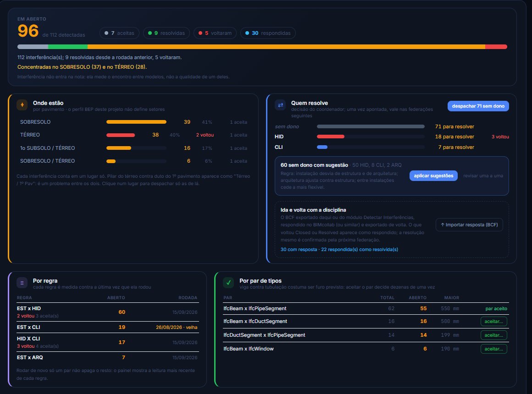532x394 pixels.
Task: Select the 30 respondidas status pill
Action: (268, 33)
